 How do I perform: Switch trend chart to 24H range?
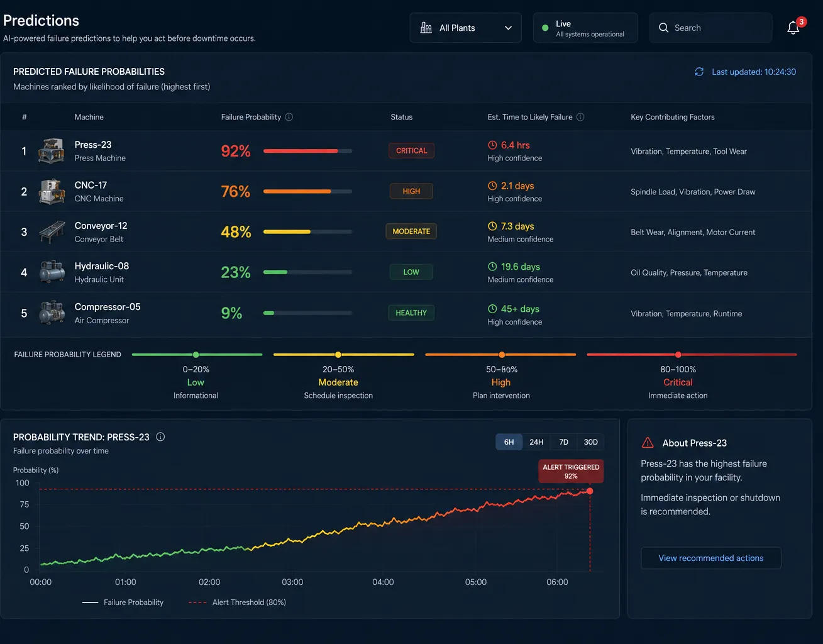pyautogui.click(x=536, y=442)
